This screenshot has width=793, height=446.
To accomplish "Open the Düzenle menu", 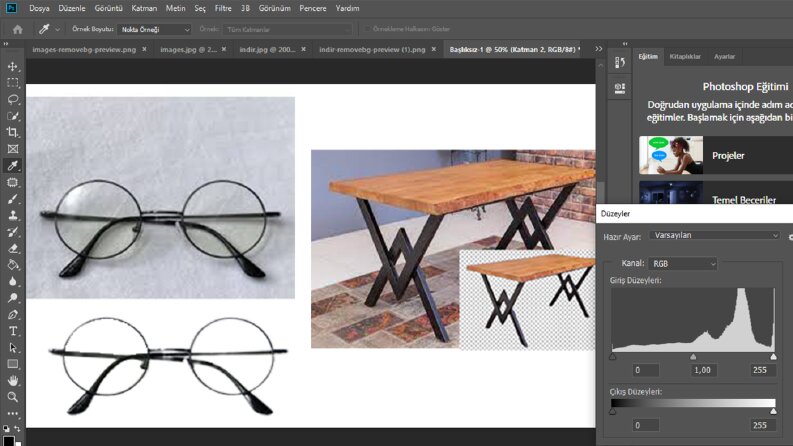I will (x=72, y=9).
